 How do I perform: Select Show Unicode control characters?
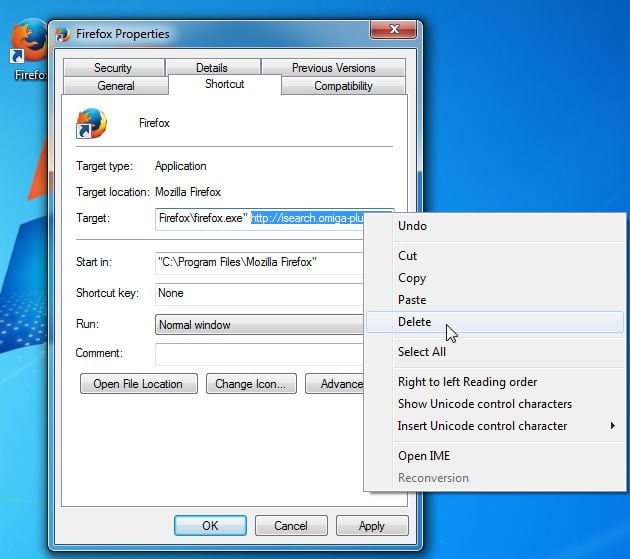495,403
